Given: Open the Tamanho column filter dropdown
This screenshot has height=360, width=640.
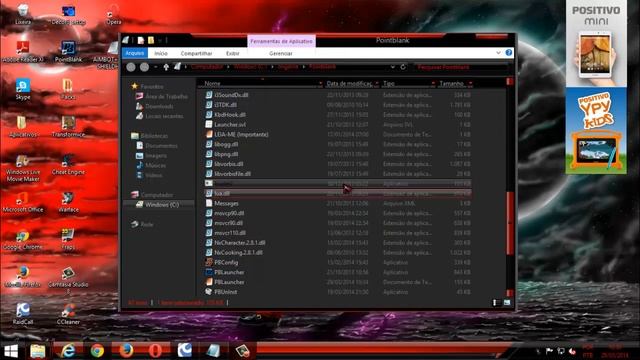Looking at the screenshot, I should point(470,84).
